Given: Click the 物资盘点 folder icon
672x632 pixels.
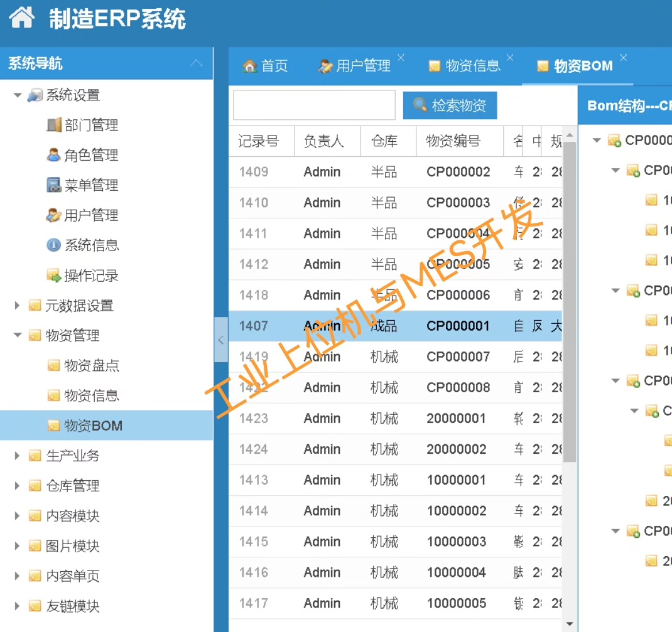Looking at the screenshot, I should point(54,365).
